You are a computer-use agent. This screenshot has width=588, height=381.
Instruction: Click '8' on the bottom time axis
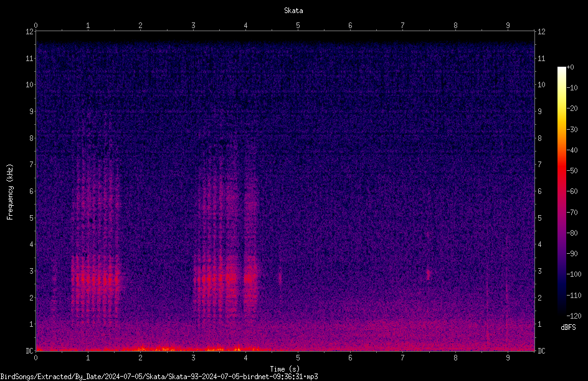455,358
